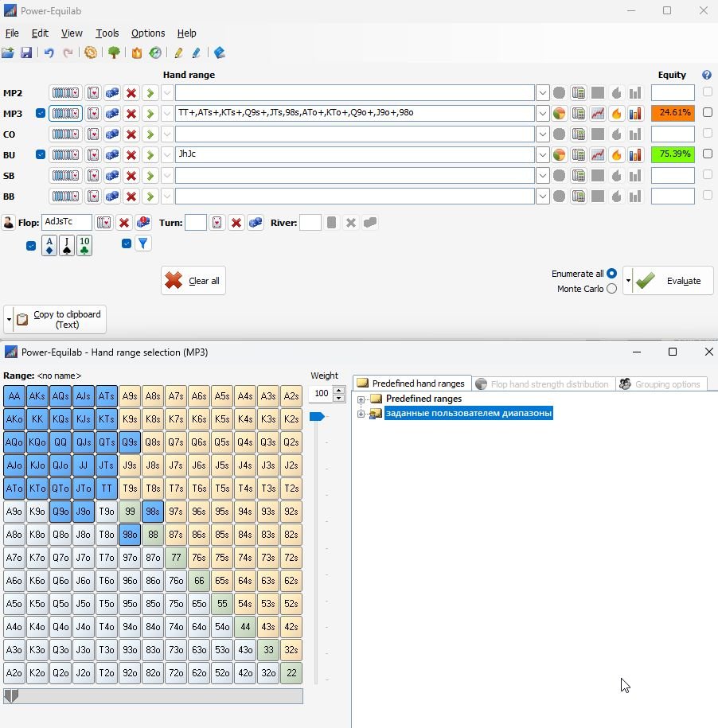Image resolution: width=718 pixels, height=728 pixels.
Task: Open BU hand range dropdown arrow
Action: [542, 154]
